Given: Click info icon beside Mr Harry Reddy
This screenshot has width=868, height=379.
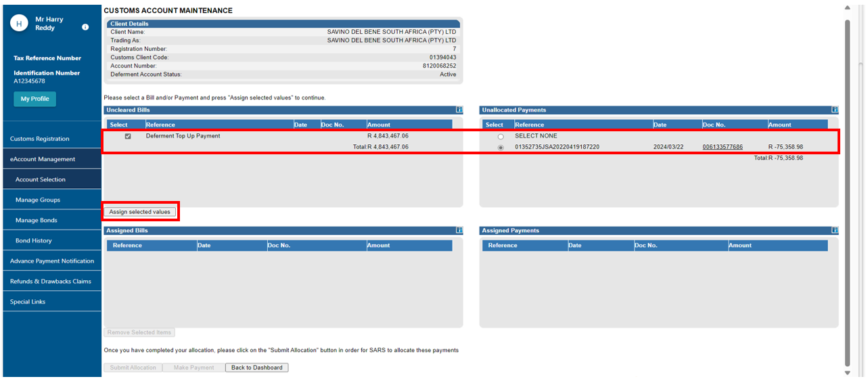Looking at the screenshot, I should coord(85,27).
